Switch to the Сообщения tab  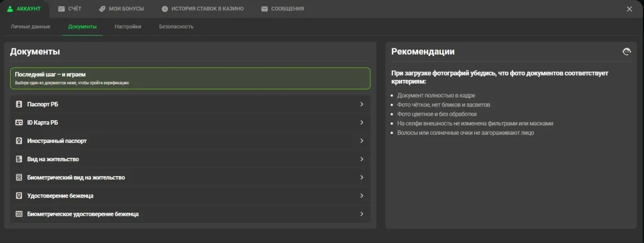tap(283, 9)
